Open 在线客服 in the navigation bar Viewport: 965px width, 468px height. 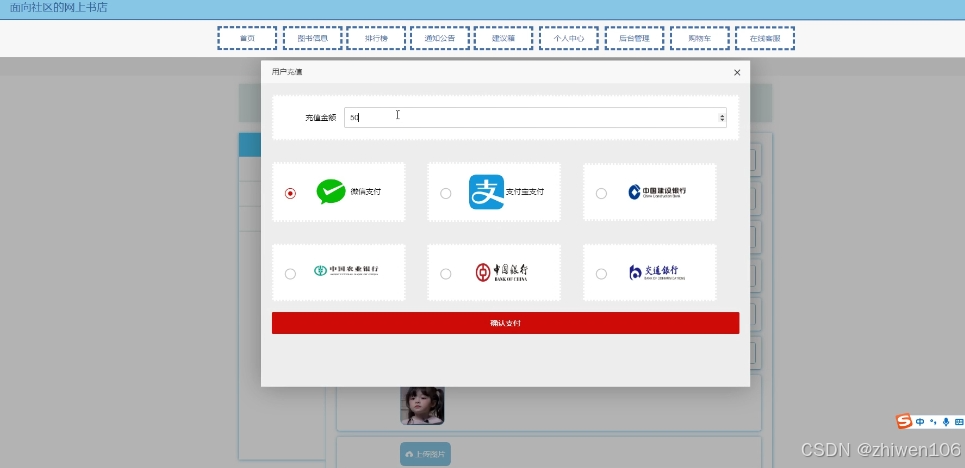(x=765, y=38)
